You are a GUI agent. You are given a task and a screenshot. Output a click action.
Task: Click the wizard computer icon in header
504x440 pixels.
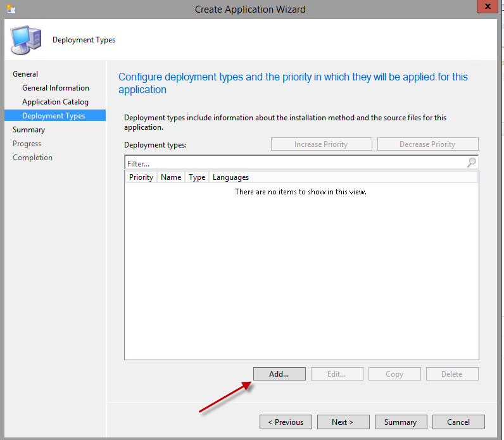tap(25, 40)
